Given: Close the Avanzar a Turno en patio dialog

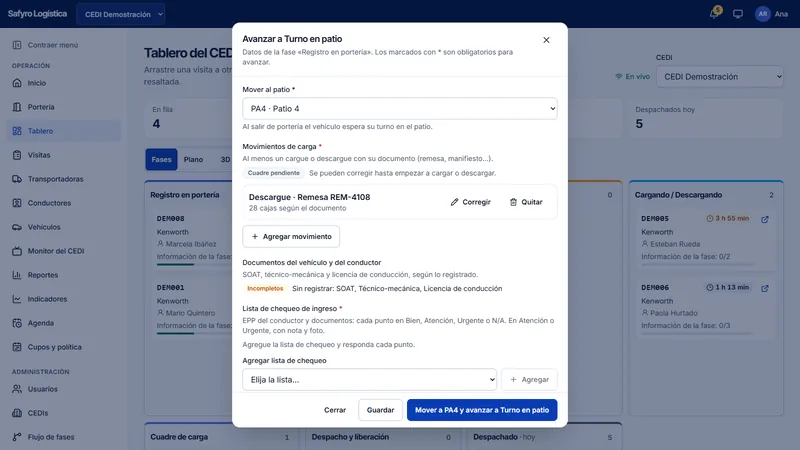Looking at the screenshot, I should [546, 40].
